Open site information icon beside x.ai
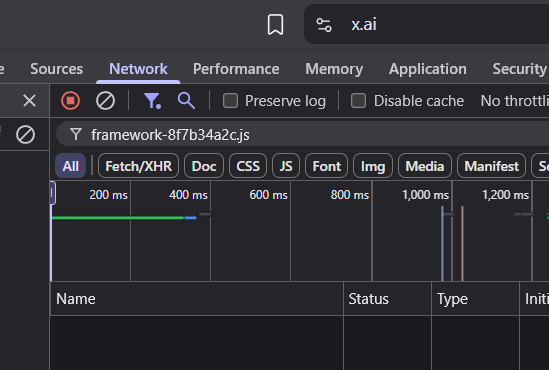Image resolution: width=549 pixels, height=370 pixels. (x=324, y=25)
